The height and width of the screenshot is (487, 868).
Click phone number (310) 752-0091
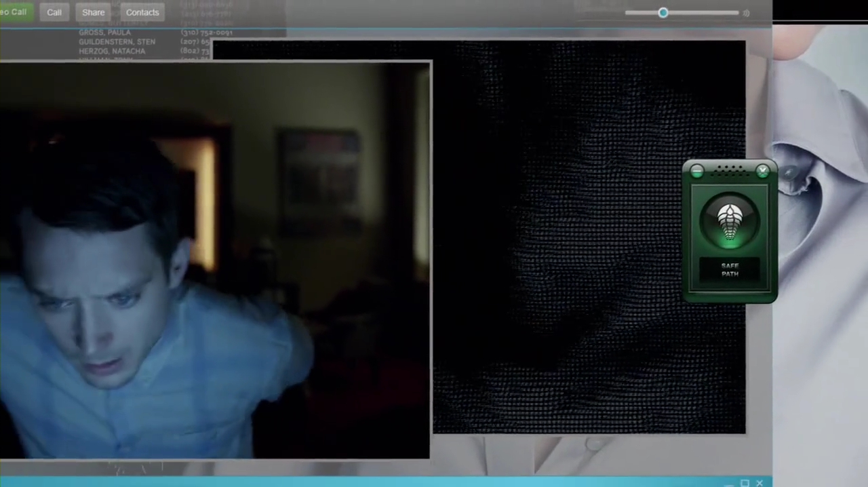pyautogui.click(x=206, y=33)
